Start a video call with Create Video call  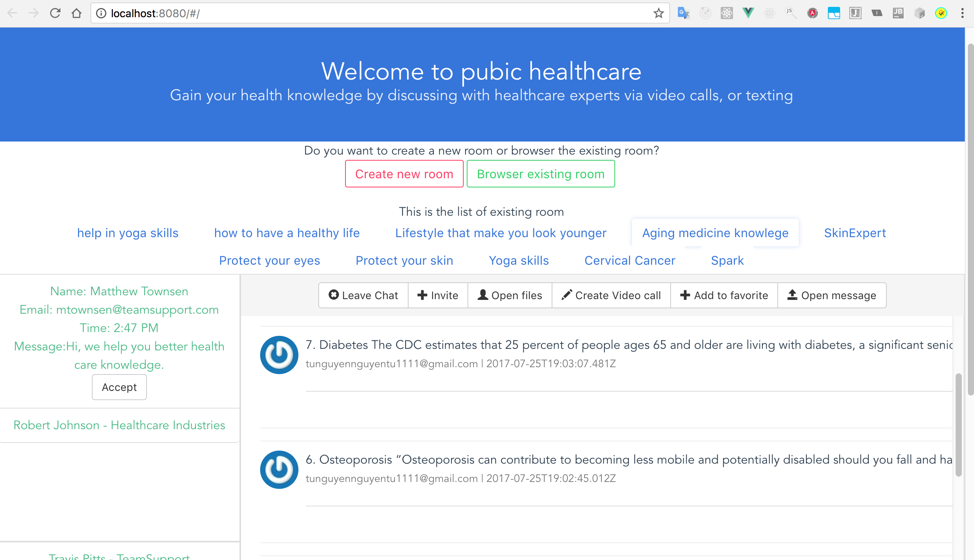click(611, 295)
